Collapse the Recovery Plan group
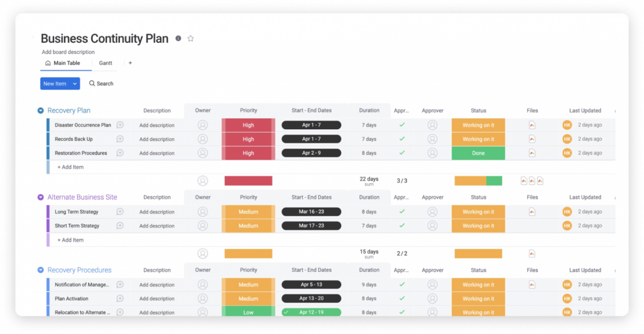This screenshot has height=334, width=644. [x=40, y=110]
